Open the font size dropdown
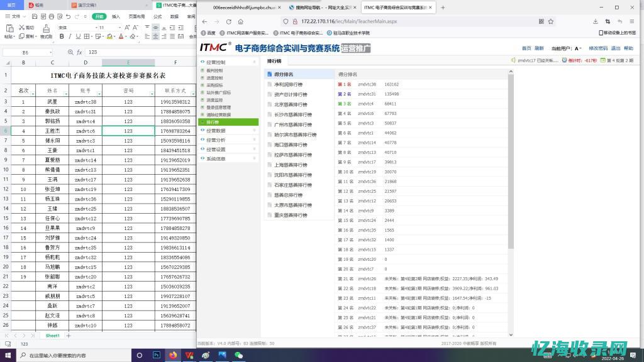The width and height of the screenshot is (644, 362). 119,28
